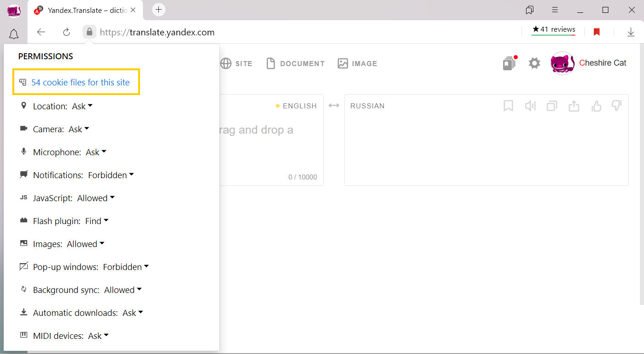Image resolution: width=644 pixels, height=354 pixels.
Task: Open 54 cookie files for this site
Action: [x=80, y=83]
